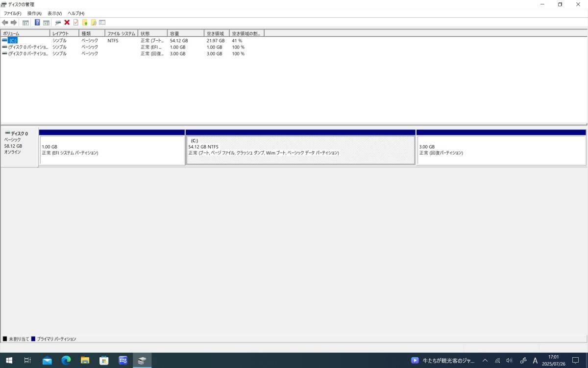Viewport: 588px width, 368px height.
Task: Open the Windows Start menu
Action: 9,360
